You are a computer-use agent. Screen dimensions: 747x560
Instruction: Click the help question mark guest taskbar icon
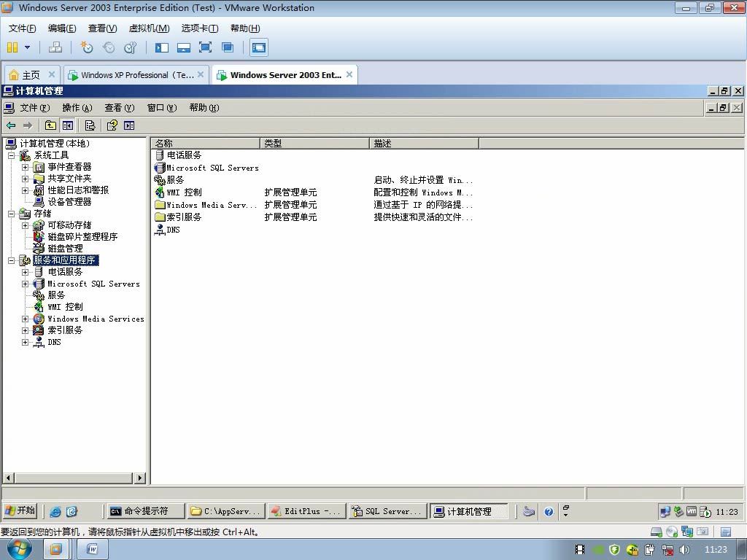click(549, 512)
